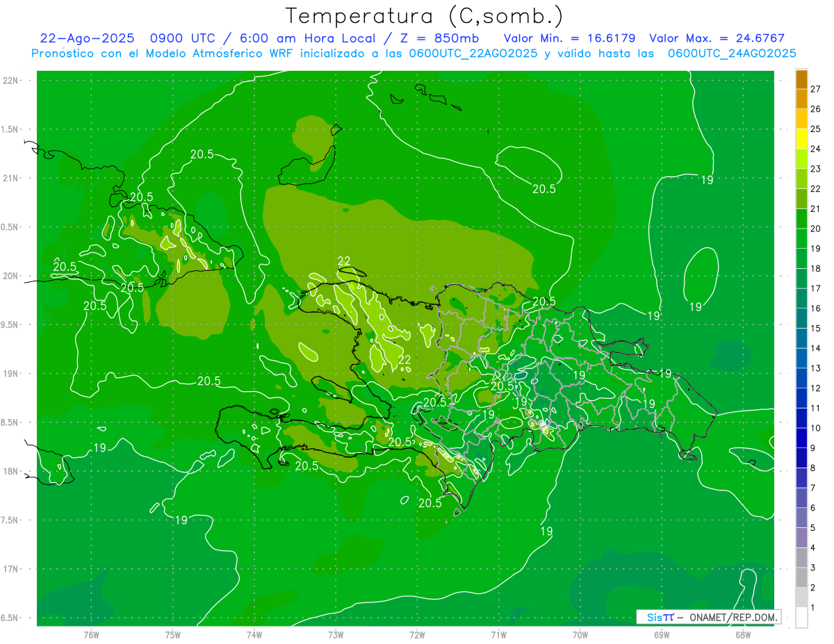The image size is (834, 644).
Task: Click the '74W' longitude axis label
Action: click(x=254, y=634)
